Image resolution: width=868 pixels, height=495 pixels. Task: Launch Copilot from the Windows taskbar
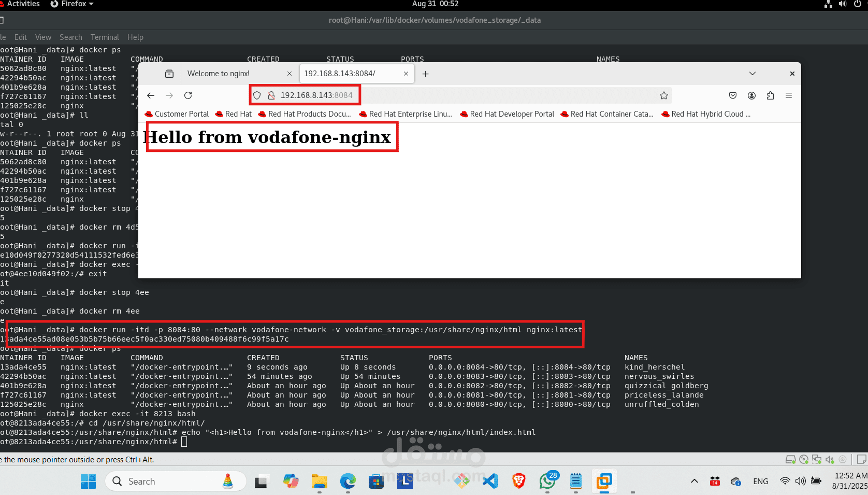[291, 482]
